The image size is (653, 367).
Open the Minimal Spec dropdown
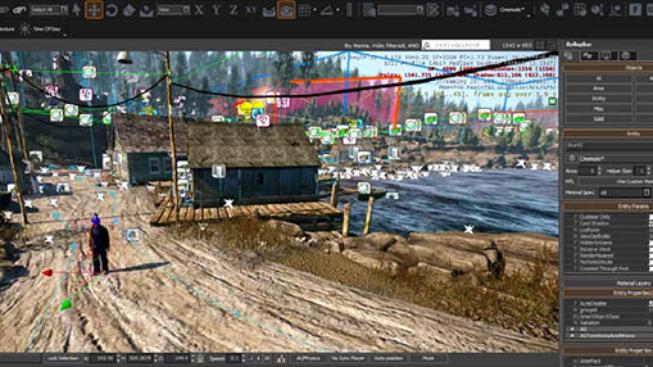624,192
